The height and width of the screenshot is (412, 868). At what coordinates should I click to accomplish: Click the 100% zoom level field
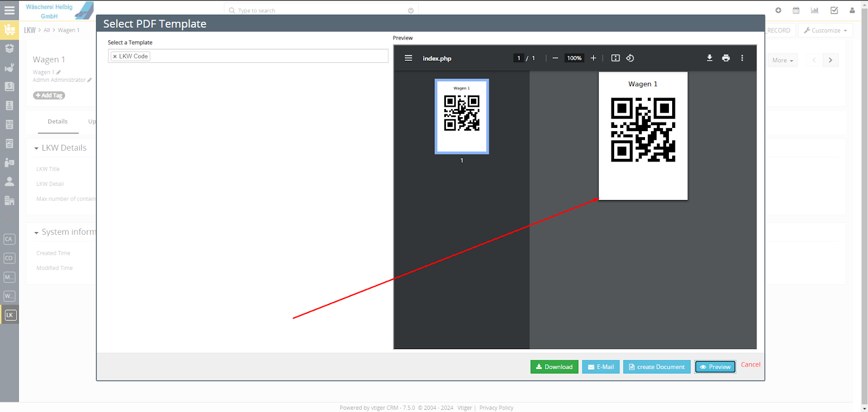click(x=574, y=58)
